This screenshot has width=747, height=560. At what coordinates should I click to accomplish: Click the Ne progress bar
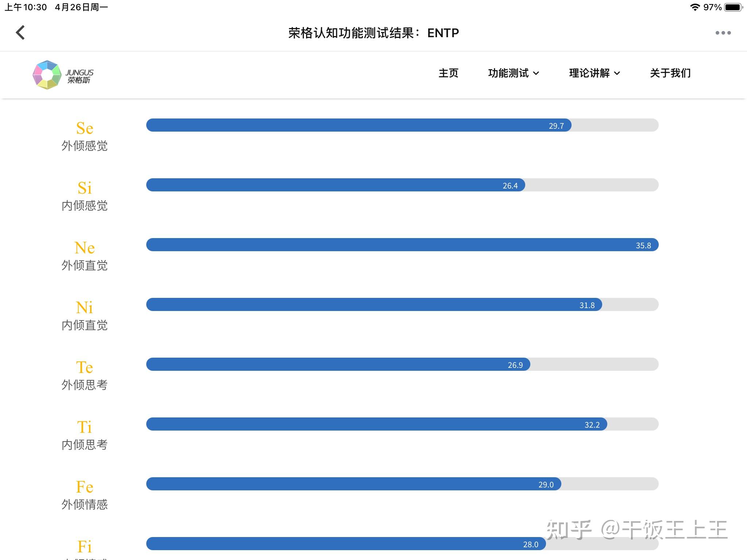point(402,245)
